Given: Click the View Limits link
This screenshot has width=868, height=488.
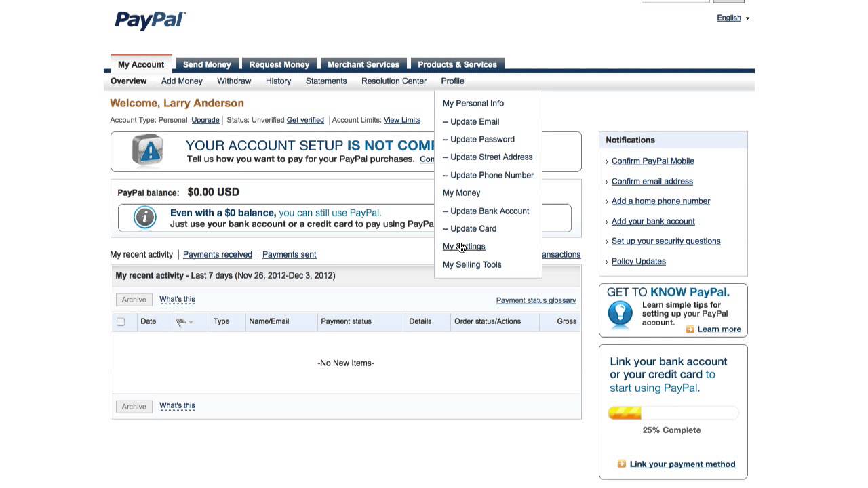Looking at the screenshot, I should (402, 120).
